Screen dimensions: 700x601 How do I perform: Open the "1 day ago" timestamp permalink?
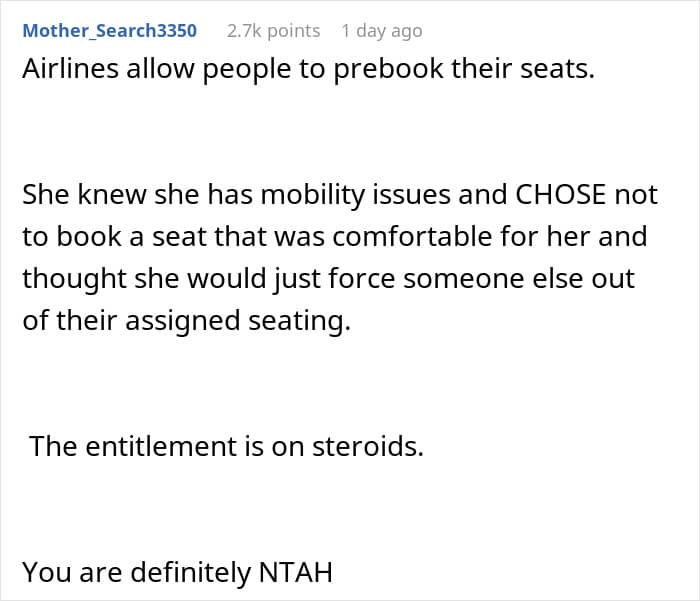(x=382, y=31)
